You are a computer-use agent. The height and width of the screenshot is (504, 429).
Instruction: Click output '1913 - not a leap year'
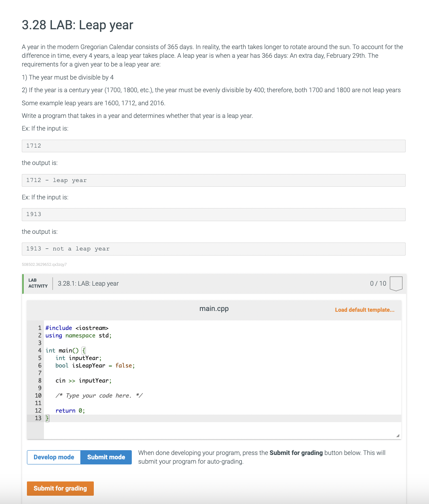coord(214,249)
